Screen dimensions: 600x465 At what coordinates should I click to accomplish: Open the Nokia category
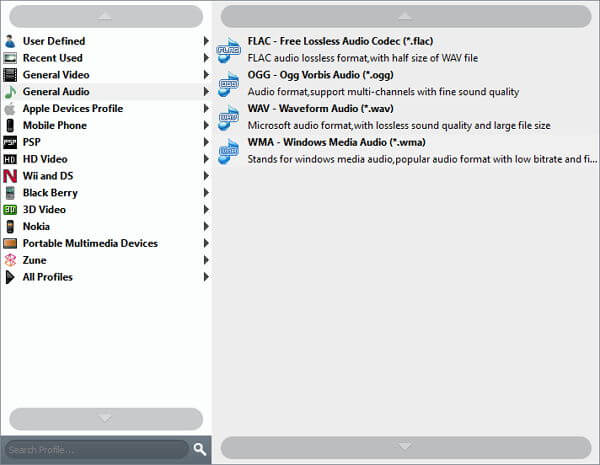(x=106, y=226)
